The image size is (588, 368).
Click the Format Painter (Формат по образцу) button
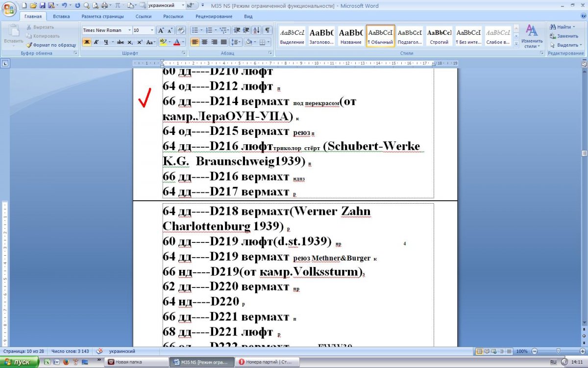51,45
